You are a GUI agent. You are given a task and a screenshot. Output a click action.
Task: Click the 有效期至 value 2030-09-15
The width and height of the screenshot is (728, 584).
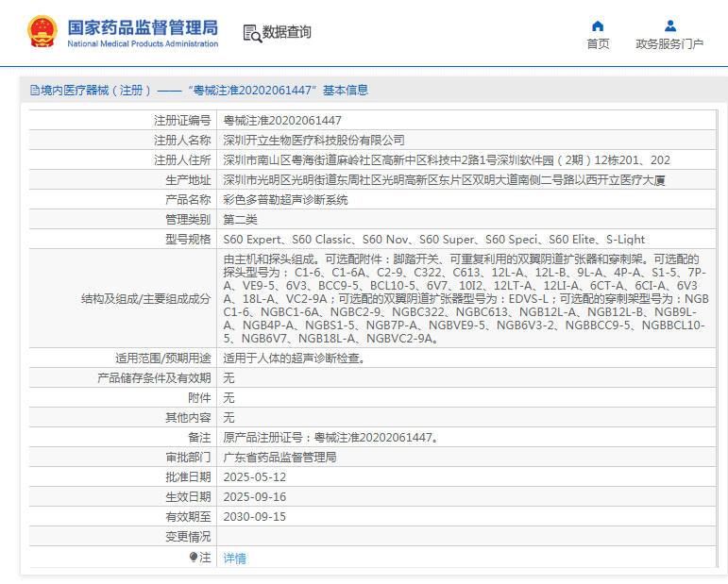pos(254,517)
